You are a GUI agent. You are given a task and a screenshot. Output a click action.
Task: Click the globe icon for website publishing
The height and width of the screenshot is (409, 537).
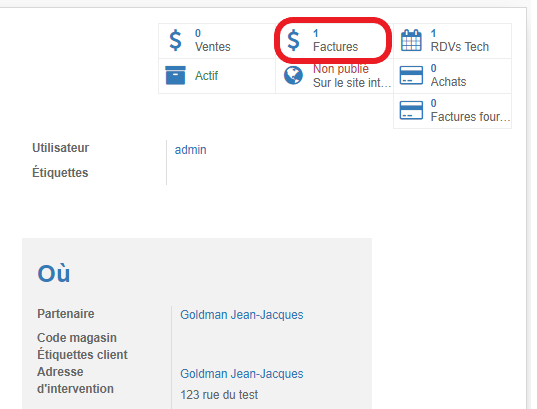tap(293, 75)
